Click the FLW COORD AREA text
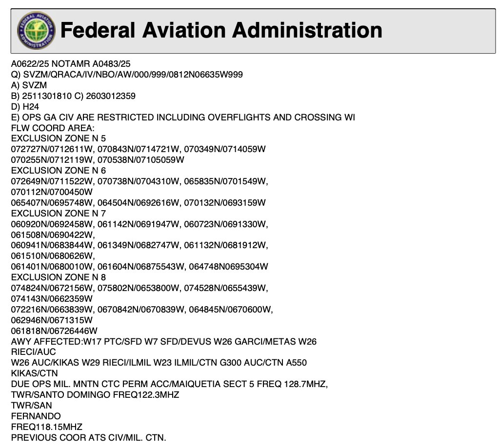 click(x=52, y=128)
